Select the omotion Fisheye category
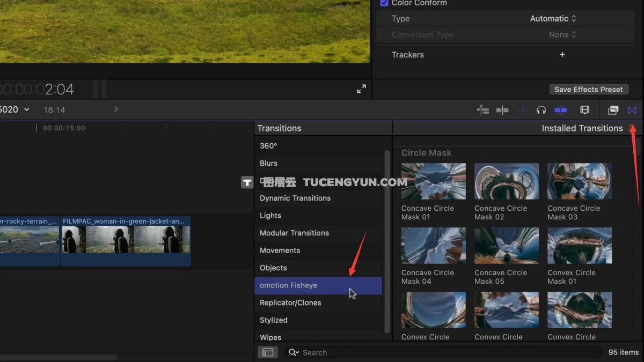 click(318, 285)
